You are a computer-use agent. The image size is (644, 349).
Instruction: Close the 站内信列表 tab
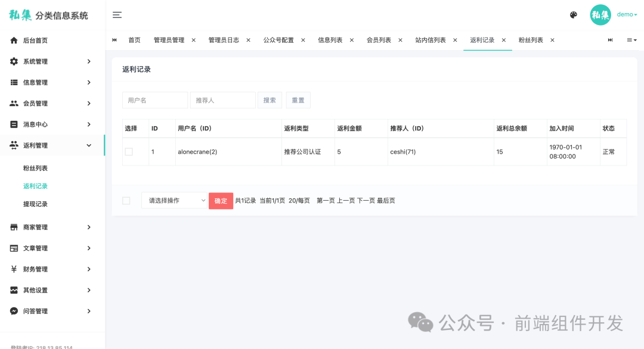(455, 40)
